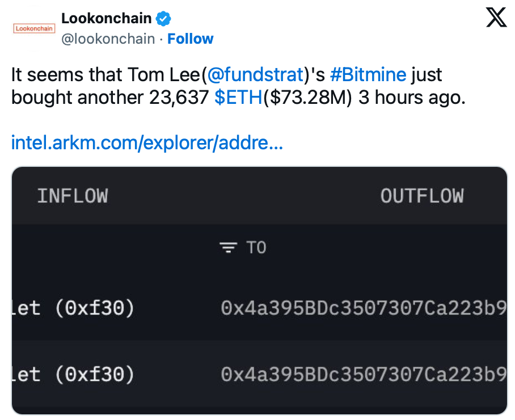The height and width of the screenshot is (420, 515).
Task: Switch to the INFLOW tab
Action: point(72,196)
